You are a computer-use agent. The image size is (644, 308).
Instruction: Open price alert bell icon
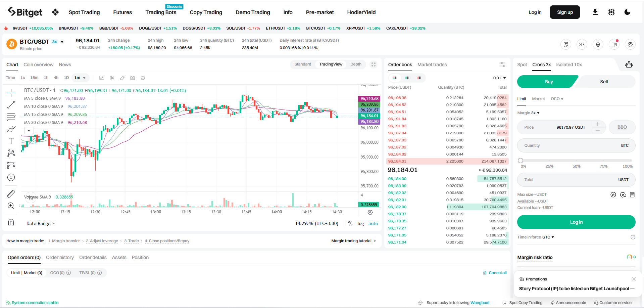(x=598, y=44)
